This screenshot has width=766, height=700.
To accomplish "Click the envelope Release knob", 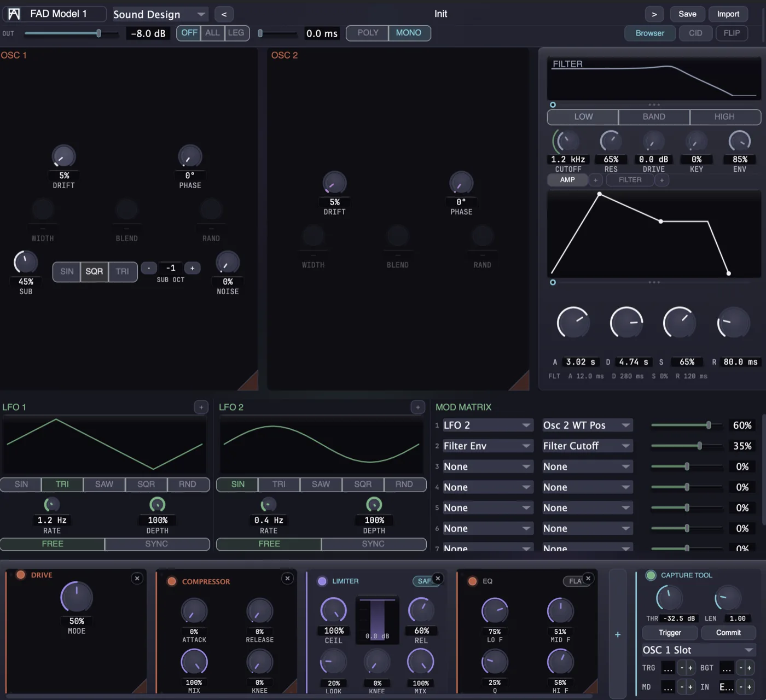I will pyautogui.click(x=733, y=323).
